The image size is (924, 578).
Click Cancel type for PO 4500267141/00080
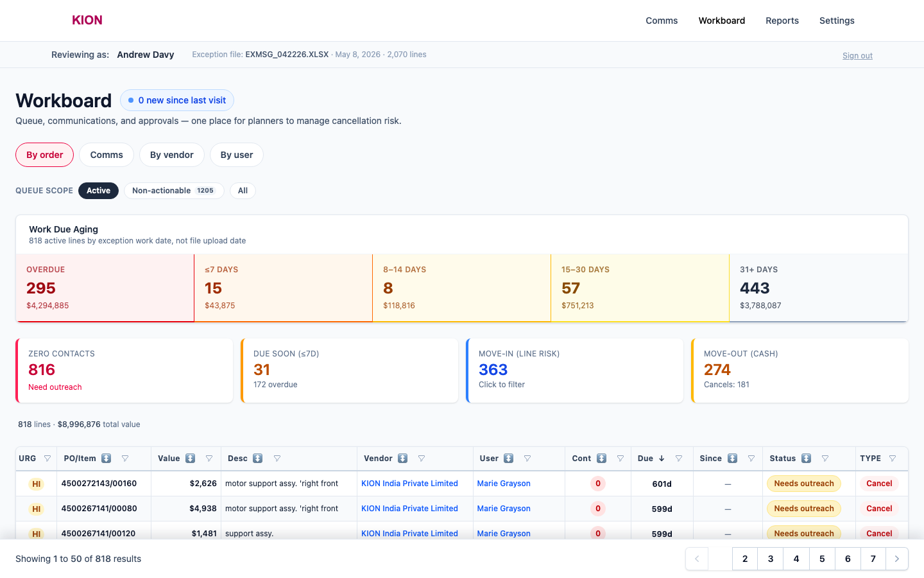point(879,509)
